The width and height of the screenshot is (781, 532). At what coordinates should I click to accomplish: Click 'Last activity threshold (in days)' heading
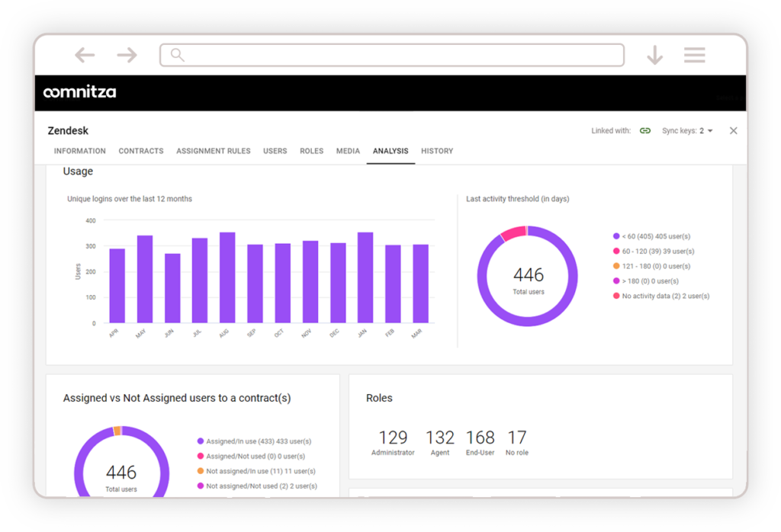tap(518, 199)
